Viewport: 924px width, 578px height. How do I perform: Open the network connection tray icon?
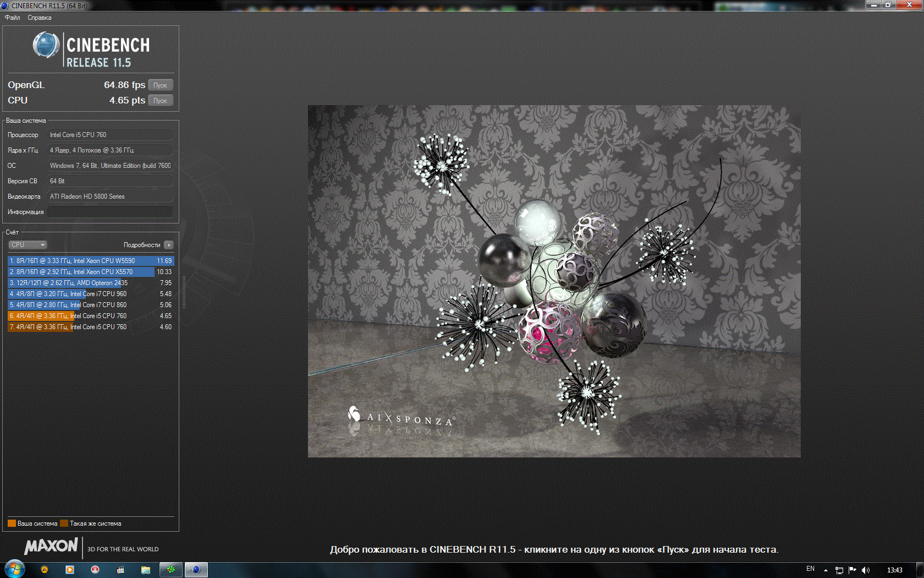click(x=839, y=570)
